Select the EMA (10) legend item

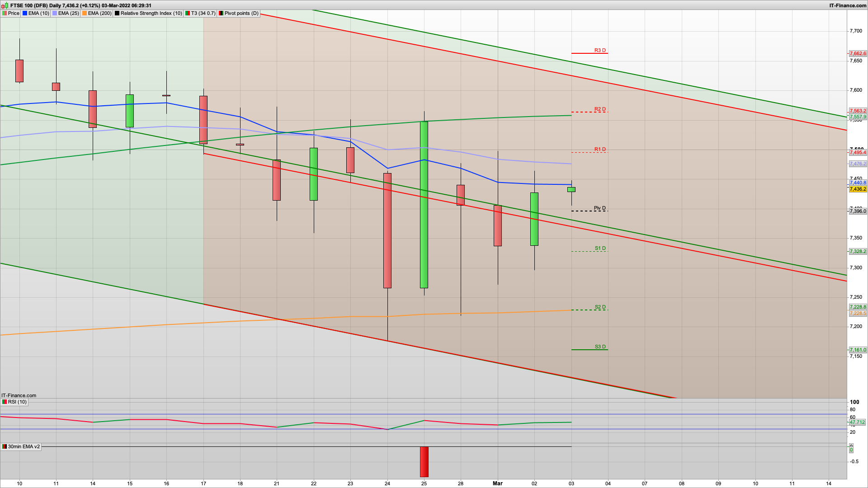pos(36,13)
